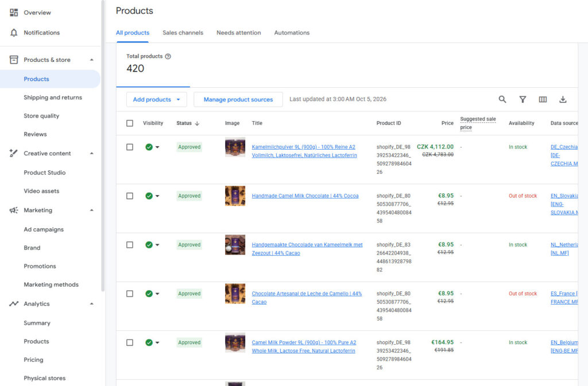Open Product Studio in sidebar
Viewport: 588px width, 386px height.
45,173
